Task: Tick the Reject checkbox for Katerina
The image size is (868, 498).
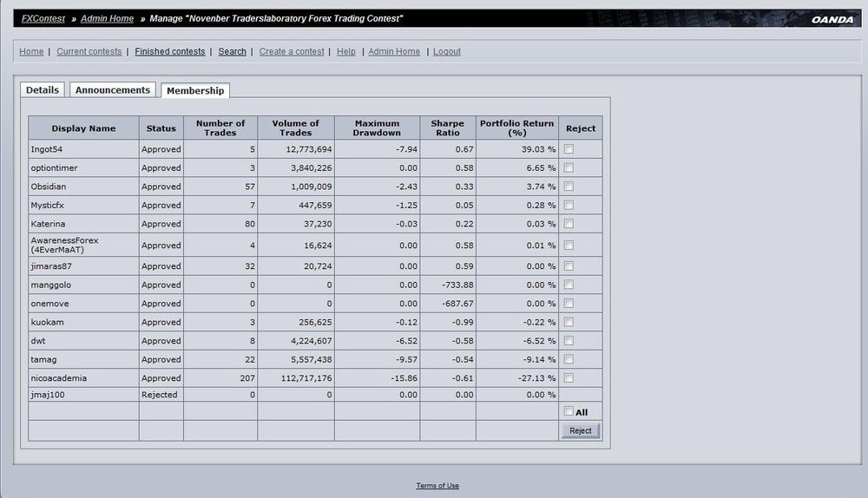Action: coord(569,224)
